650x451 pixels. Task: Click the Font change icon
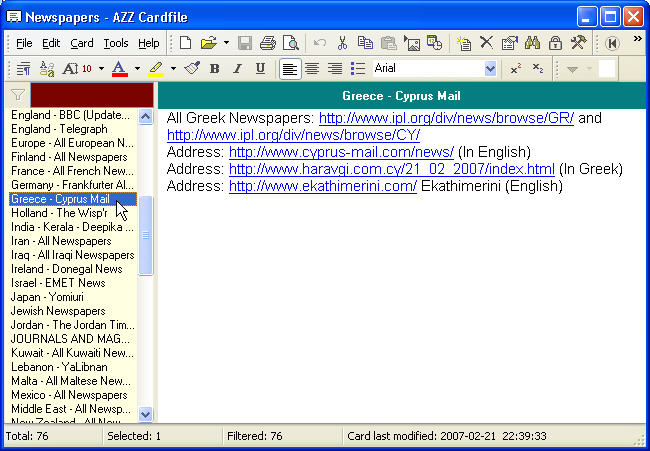(47, 69)
